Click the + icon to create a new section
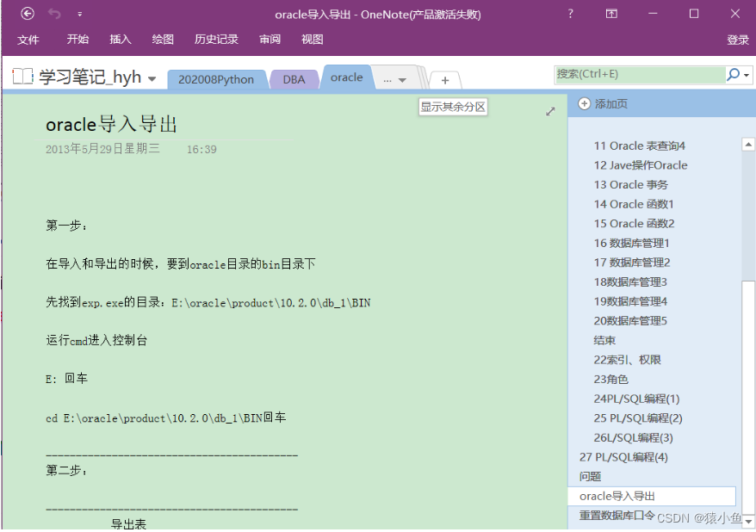756x532 pixels. click(444, 79)
